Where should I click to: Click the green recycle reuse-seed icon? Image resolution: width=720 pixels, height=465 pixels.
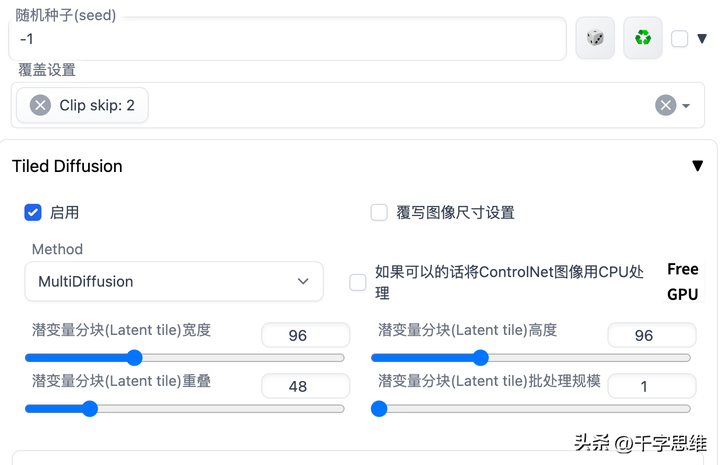point(643,38)
